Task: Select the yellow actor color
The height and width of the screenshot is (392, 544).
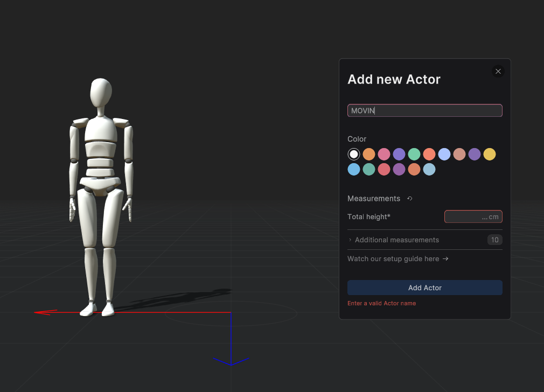Action: (x=489, y=155)
